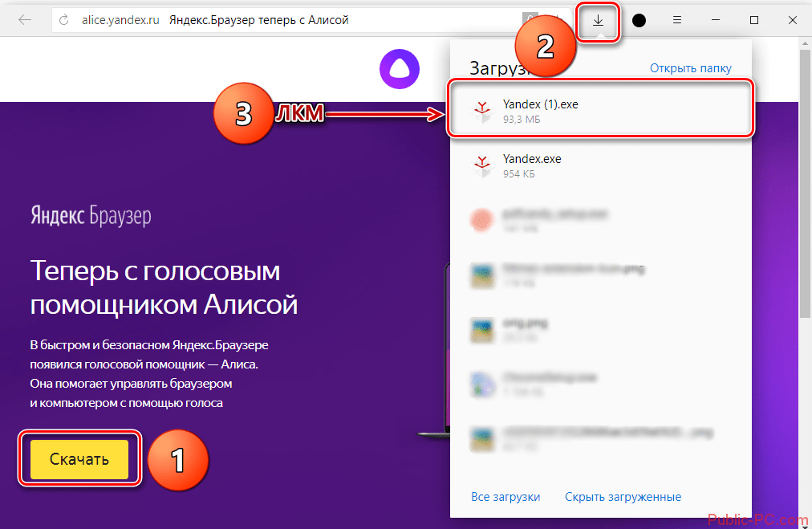
Task: Click the 954 КБ file size text
Action: [519, 174]
